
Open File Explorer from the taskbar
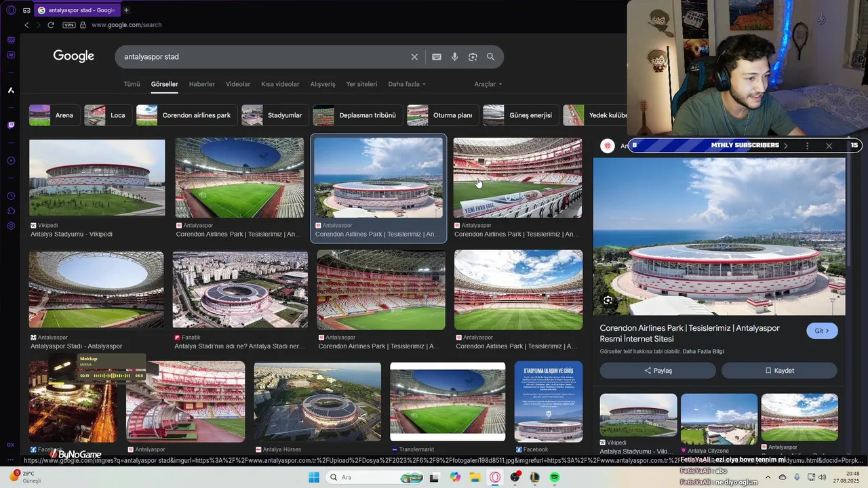click(x=475, y=477)
